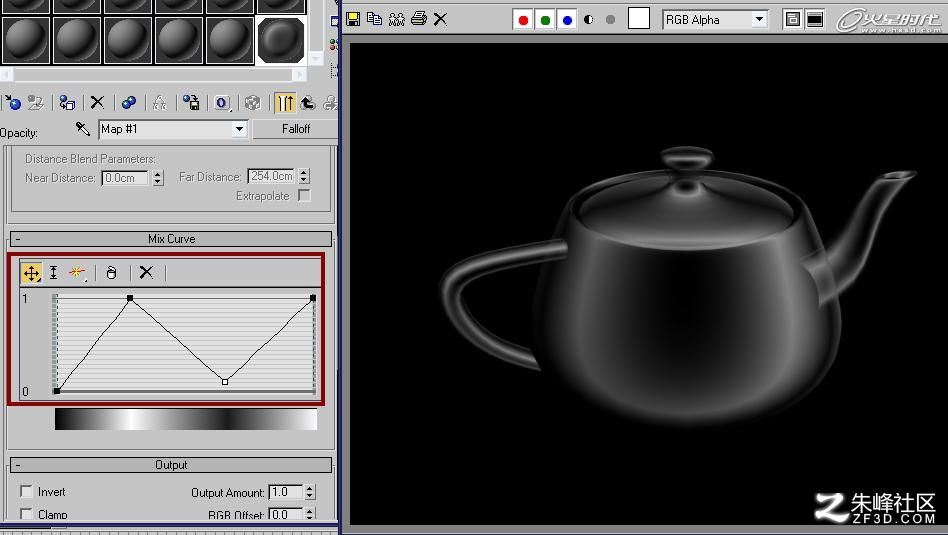Select the Move tool in Mix Curve toolbar
Image resolution: width=948 pixels, height=535 pixels.
coord(31,273)
